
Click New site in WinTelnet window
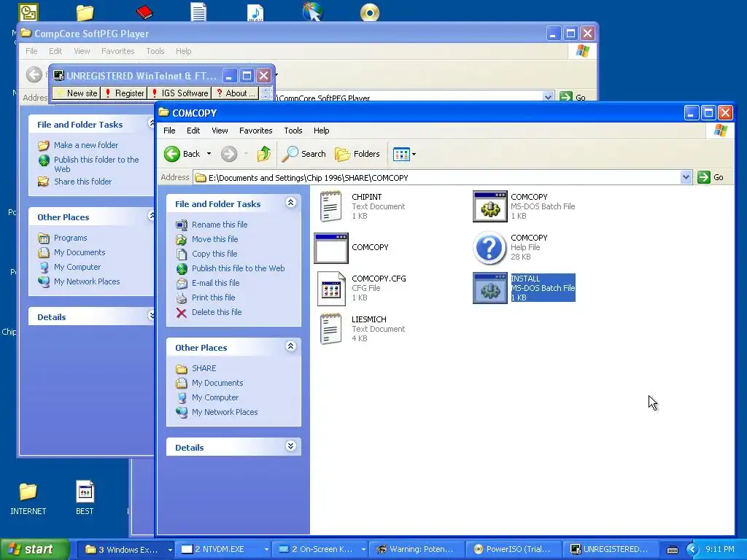pos(76,93)
